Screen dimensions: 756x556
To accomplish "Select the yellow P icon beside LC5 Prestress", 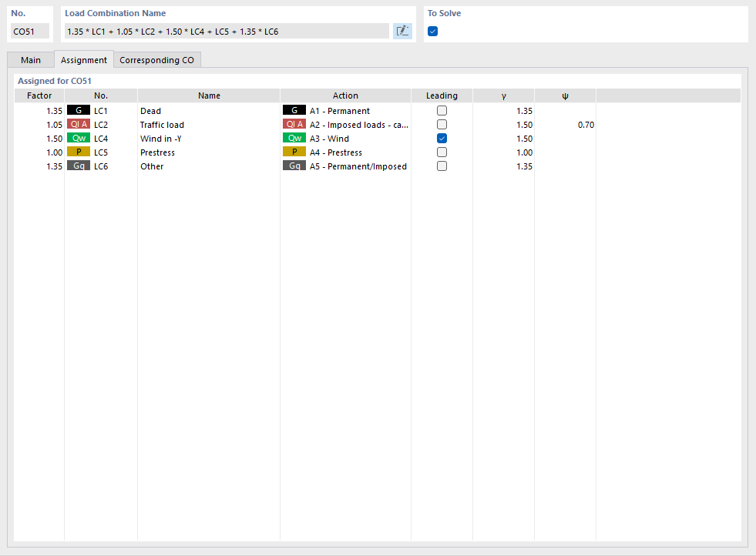I will click(x=79, y=152).
